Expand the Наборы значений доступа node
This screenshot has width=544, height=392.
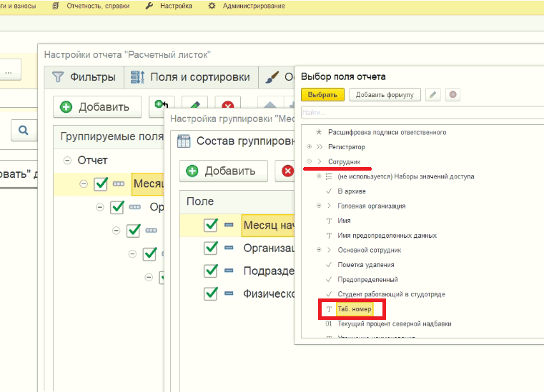pos(319,176)
